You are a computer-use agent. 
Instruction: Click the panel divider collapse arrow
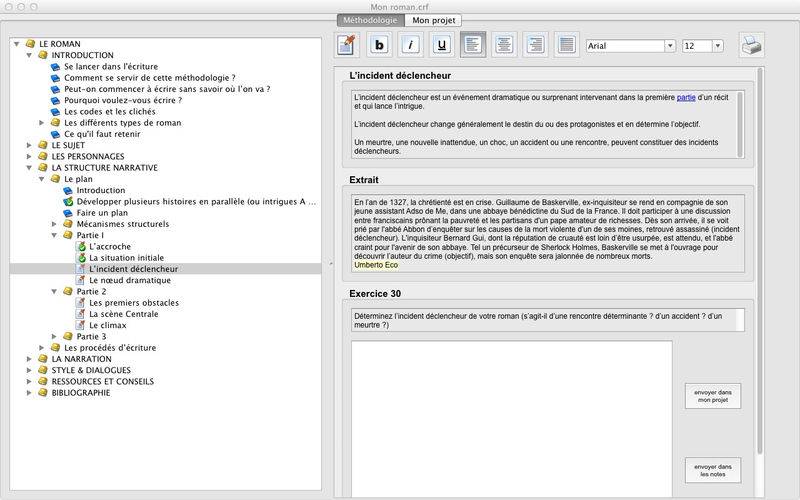[330, 264]
